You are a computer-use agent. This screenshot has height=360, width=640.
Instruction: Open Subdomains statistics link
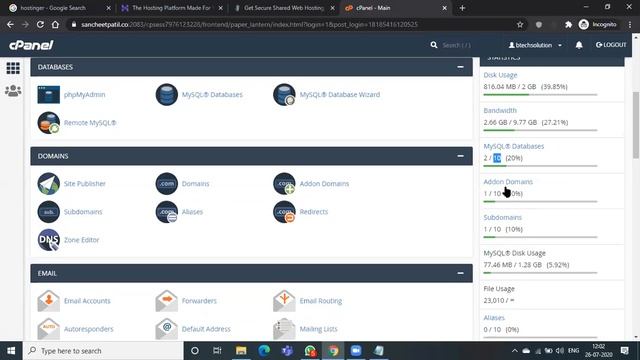pyautogui.click(x=502, y=218)
